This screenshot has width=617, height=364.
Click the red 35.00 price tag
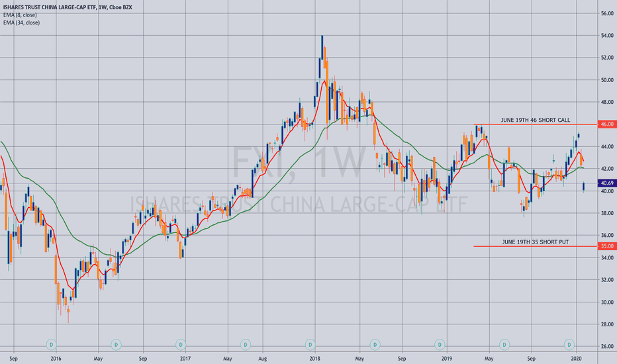click(x=607, y=246)
